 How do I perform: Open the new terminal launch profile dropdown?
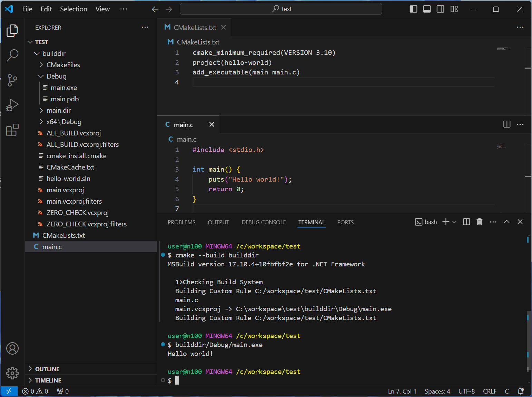pyautogui.click(x=454, y=222)
